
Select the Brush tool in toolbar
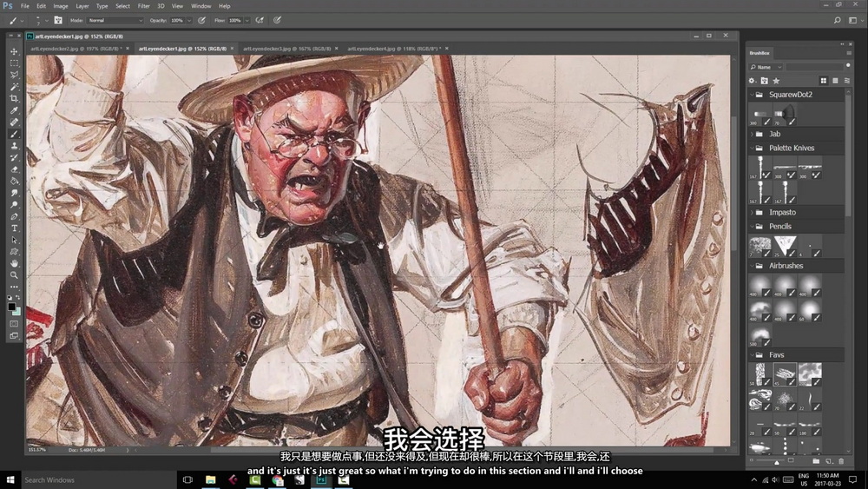click(x=14, y=134)
